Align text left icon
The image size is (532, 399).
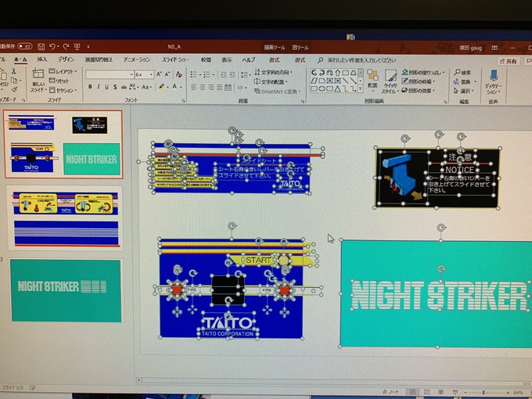coord(194,88)
